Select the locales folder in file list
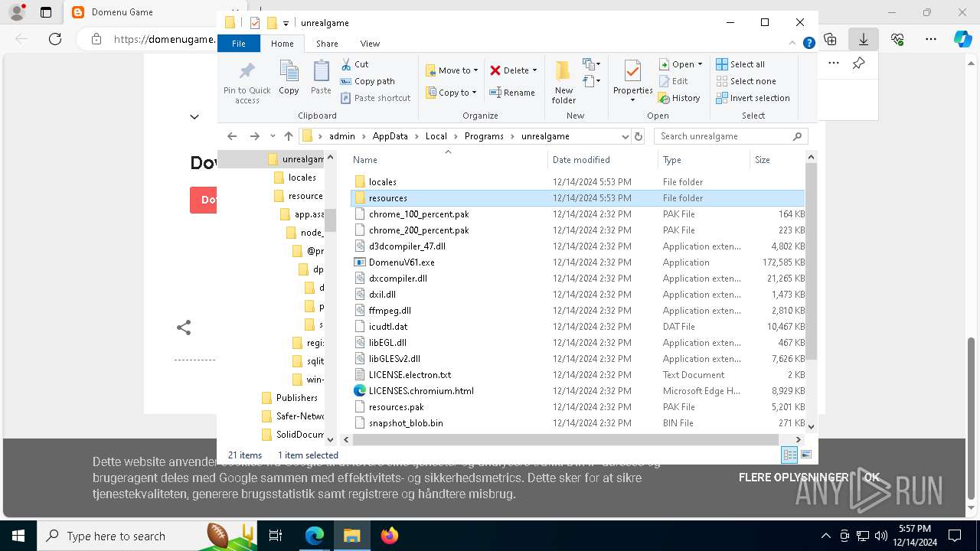 pyautogui.click(x=382, y=182)
